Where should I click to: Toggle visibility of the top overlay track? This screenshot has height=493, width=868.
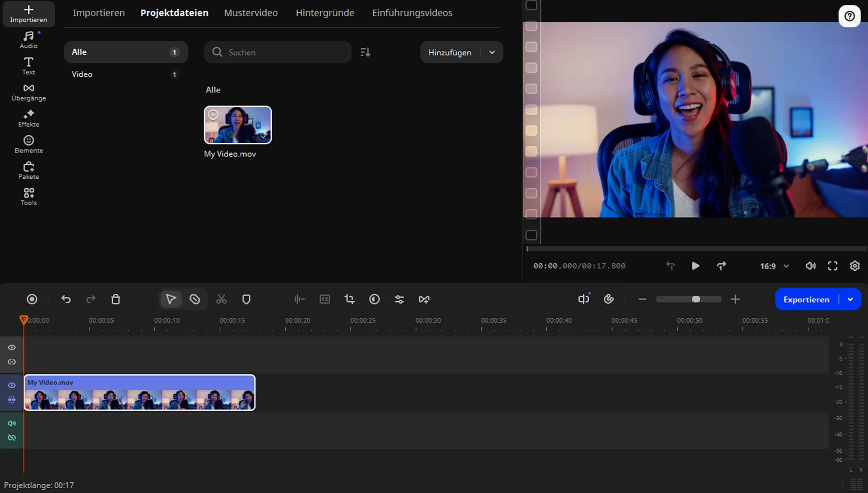pos(12,347)
